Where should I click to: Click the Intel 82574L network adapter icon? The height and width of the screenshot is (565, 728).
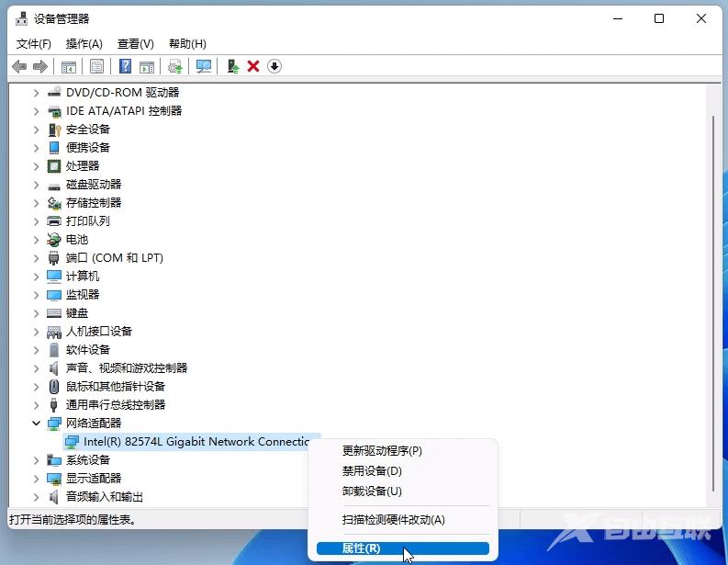(x=72, y=442)
